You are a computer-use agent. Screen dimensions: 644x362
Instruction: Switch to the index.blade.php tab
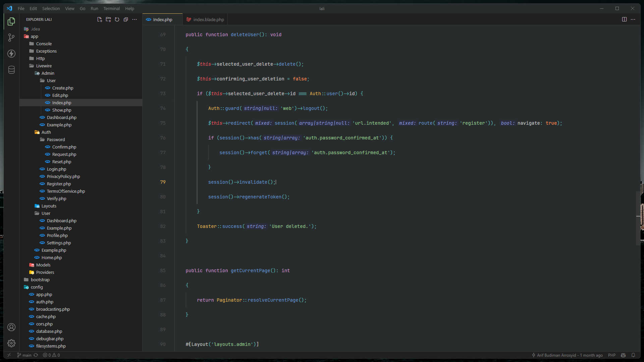coord(208,19)
